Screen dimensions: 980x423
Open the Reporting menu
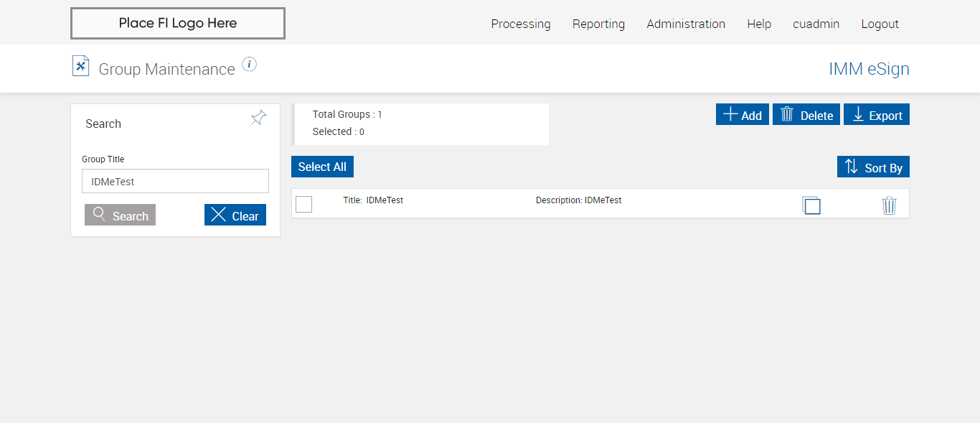click(x=598, y=24)
